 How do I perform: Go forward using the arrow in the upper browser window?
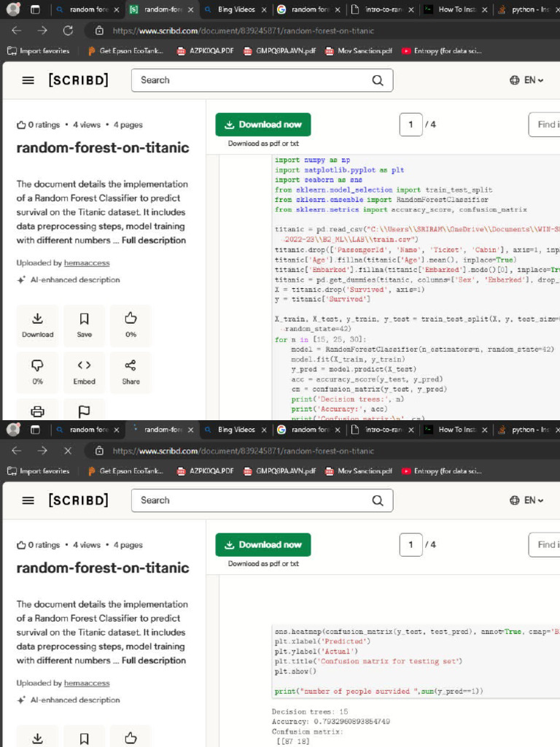tap(42, 31)
